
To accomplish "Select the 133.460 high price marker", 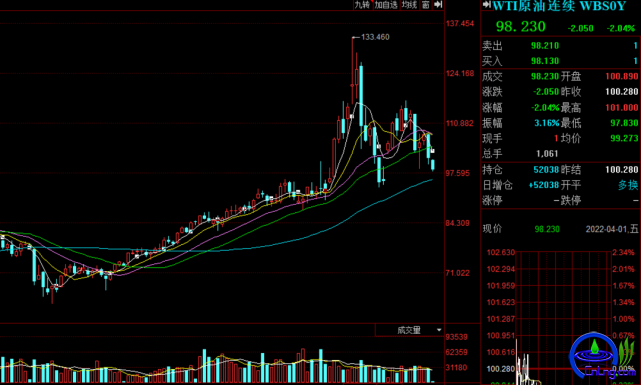I will (x=375, y=37).
